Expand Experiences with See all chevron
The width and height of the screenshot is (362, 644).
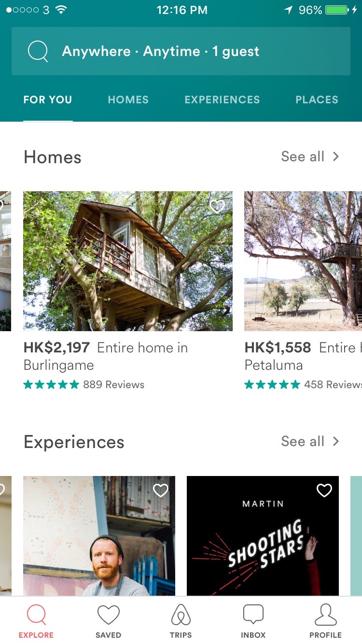[335, 441]
